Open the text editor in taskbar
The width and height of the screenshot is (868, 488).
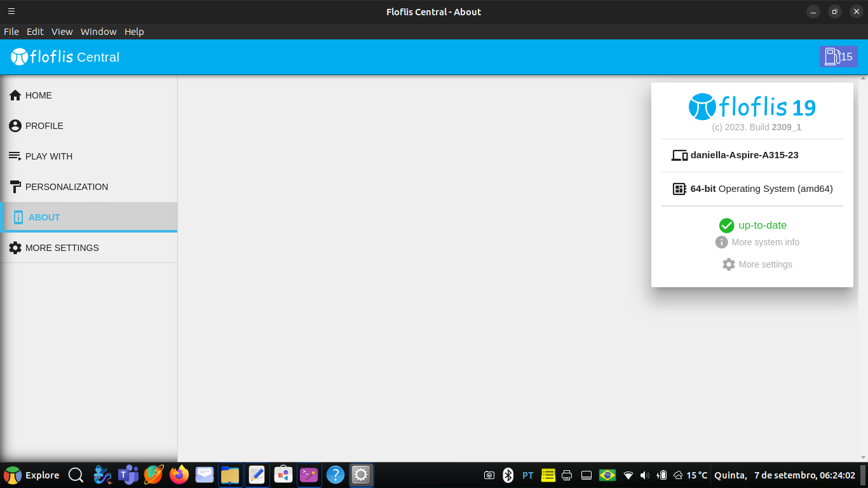tap(257, 475)
